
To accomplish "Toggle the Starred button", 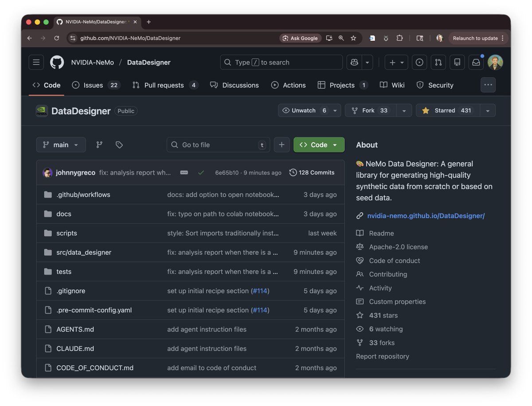I will pyautogui.click(x=448, y=110).
